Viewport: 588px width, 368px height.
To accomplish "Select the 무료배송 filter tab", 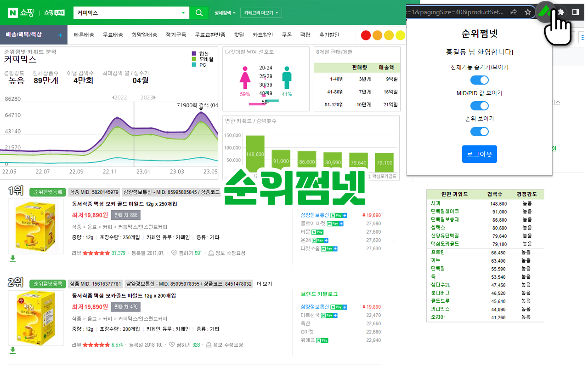I will (x=113, y=35).
